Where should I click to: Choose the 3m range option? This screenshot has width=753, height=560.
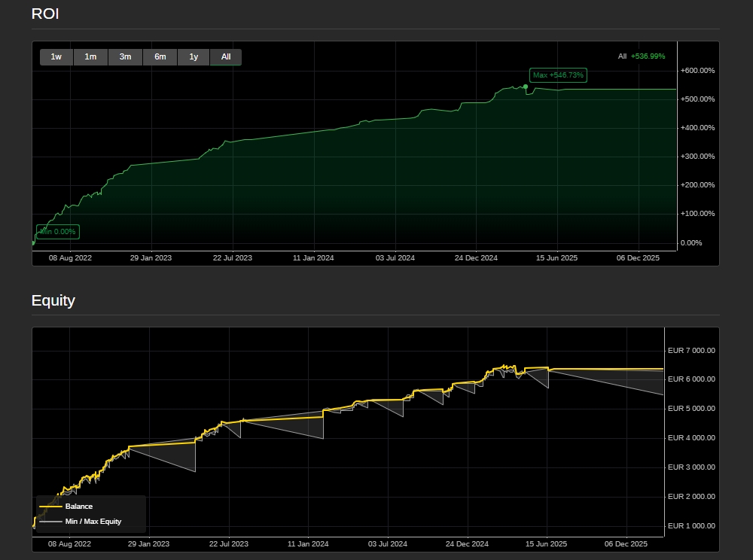point(125,57)
